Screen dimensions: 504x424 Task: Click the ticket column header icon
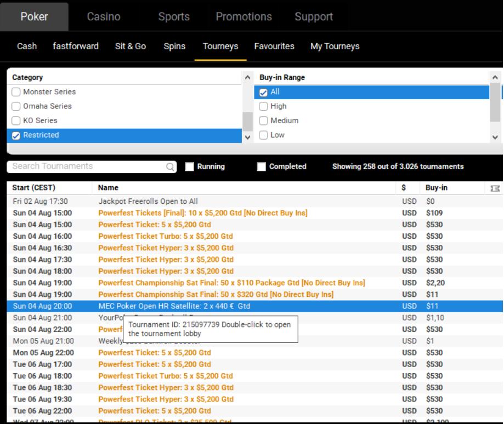[x=495, y=188]
